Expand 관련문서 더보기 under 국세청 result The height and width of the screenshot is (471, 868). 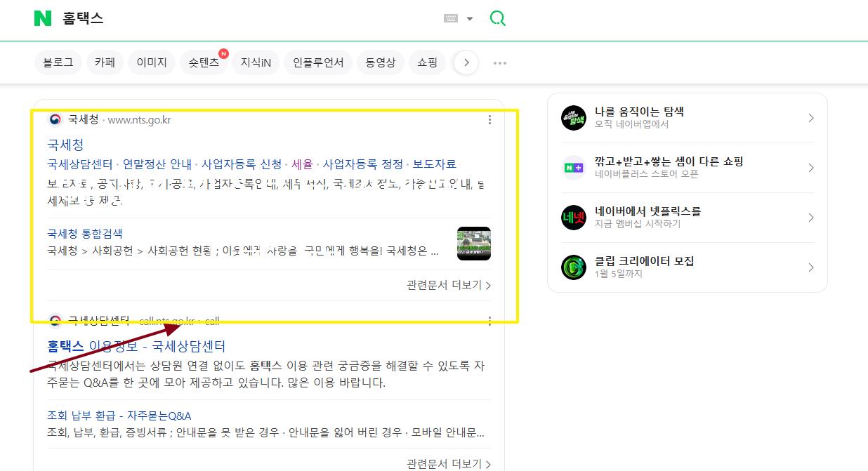pos(449,285)
